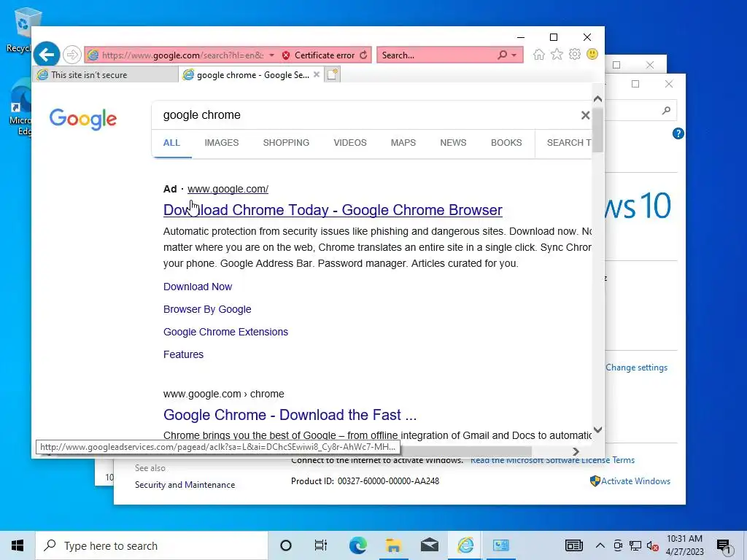Viewport: 747px width, 560px height.
Task: Open the NEWS results tab
Action: [453, 143]
